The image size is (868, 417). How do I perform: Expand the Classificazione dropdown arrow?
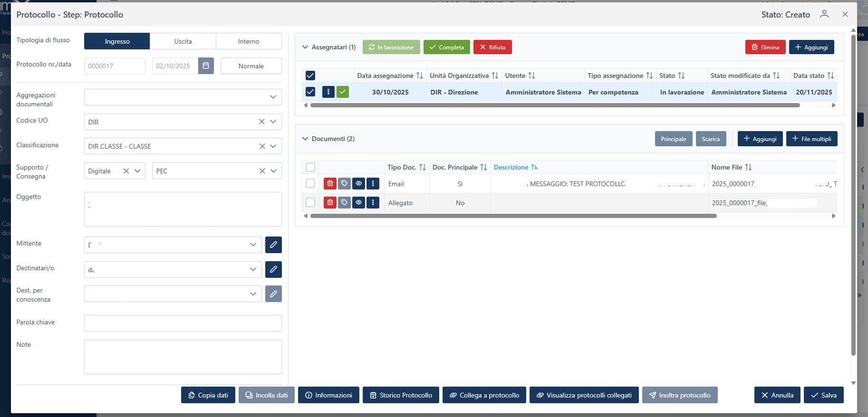[273, 146]
